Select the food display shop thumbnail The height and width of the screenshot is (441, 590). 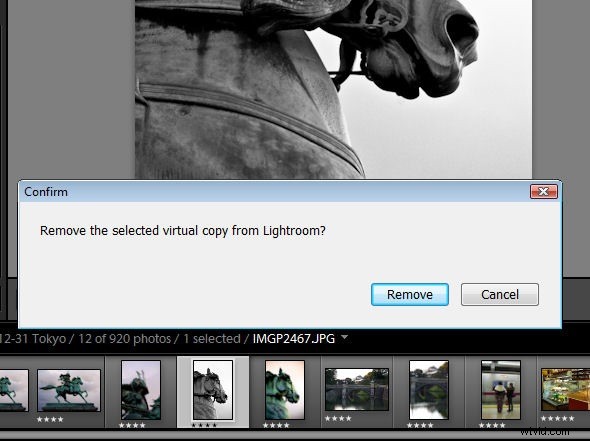pos(566,389)
